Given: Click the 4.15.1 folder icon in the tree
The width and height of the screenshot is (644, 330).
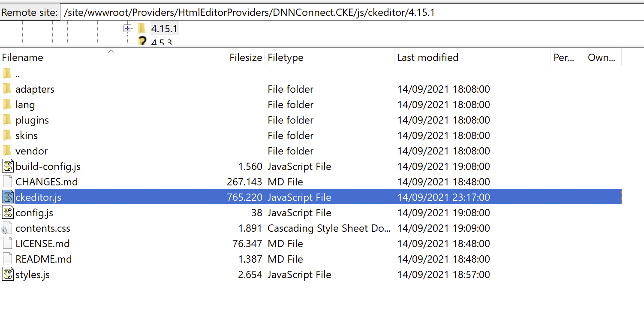Looking at the screenshot, I should click(x=141, y=28).
